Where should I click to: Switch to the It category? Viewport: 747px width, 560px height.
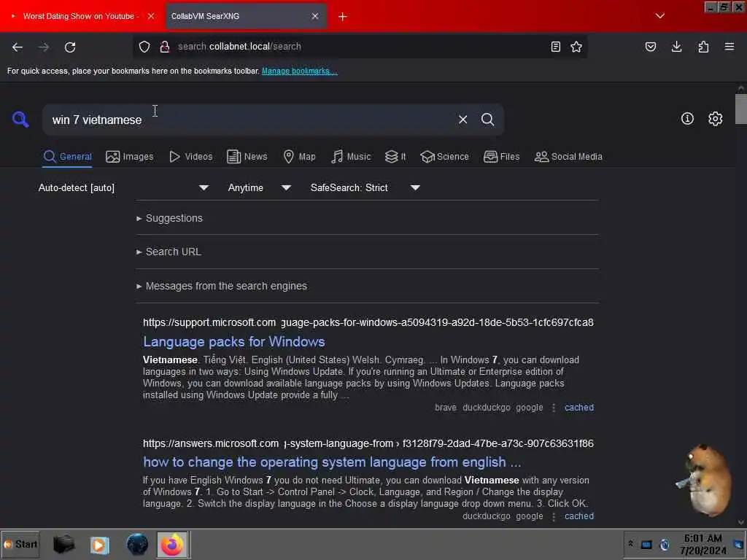point(395,157)
